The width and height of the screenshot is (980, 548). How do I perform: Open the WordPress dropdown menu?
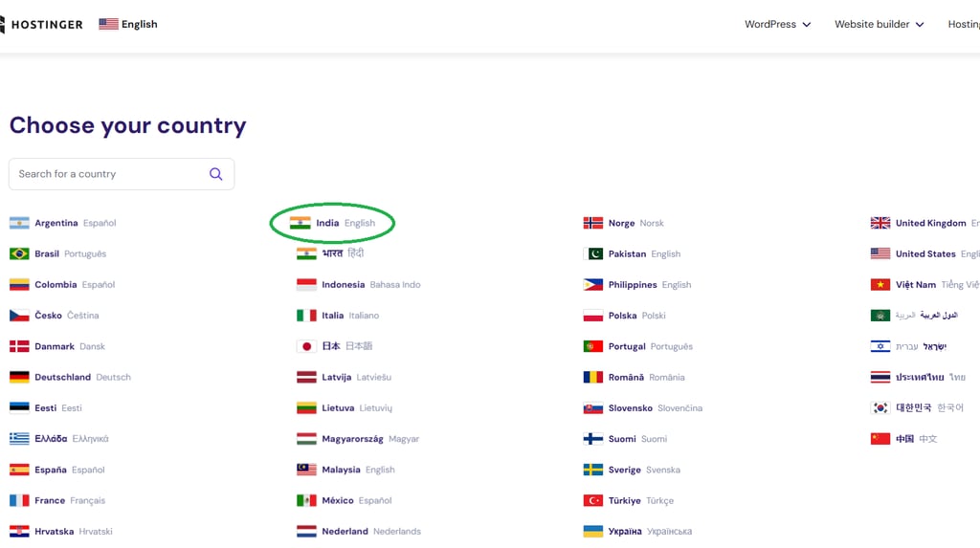tap(777, 24)
